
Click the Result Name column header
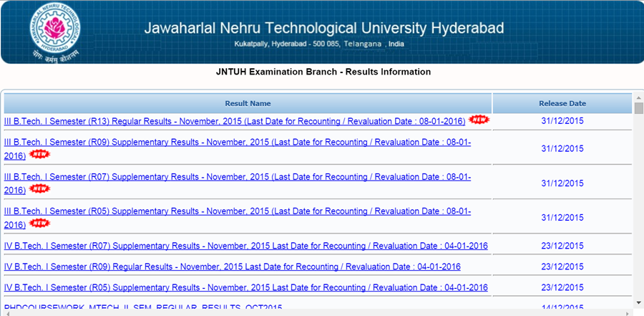248,103
